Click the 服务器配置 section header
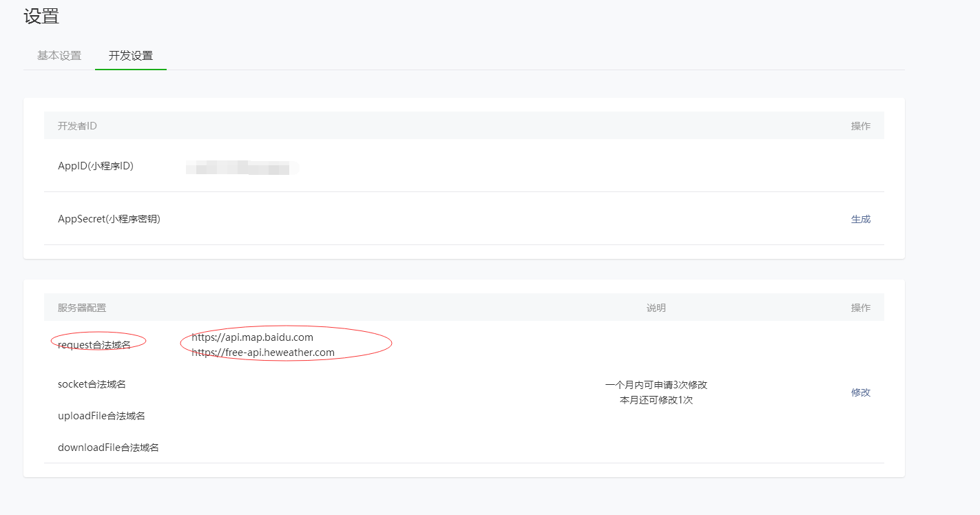The height and width of the screenshot is (515, 980). [x=82, y=308]
